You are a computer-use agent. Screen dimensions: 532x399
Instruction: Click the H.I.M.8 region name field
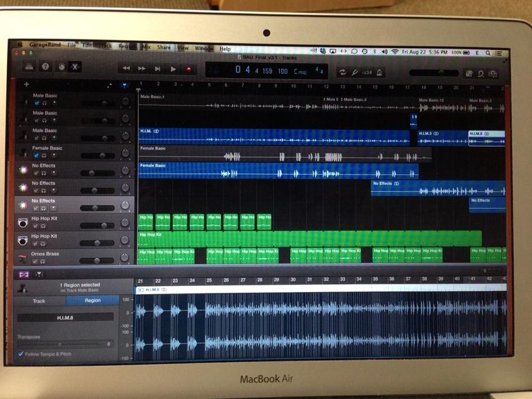tap(65, 318)
